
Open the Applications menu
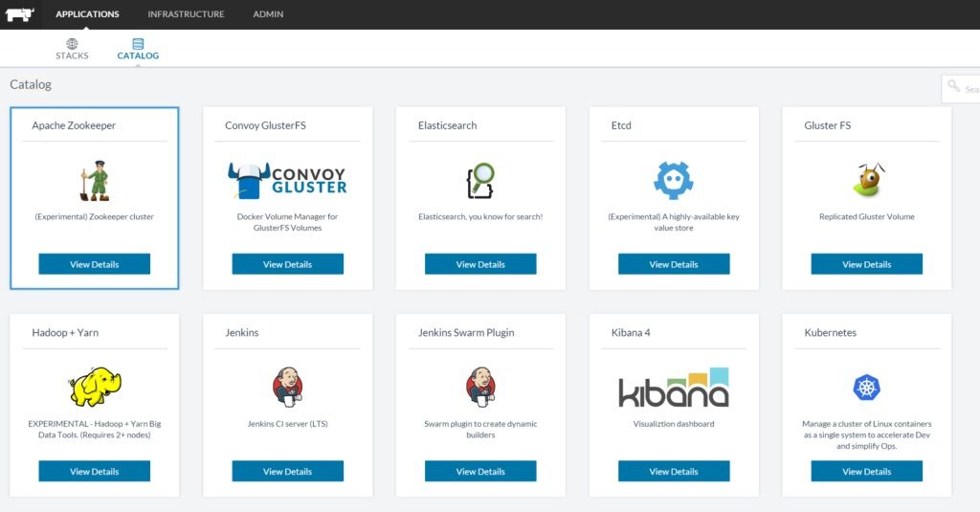click(x=87, y=14)
